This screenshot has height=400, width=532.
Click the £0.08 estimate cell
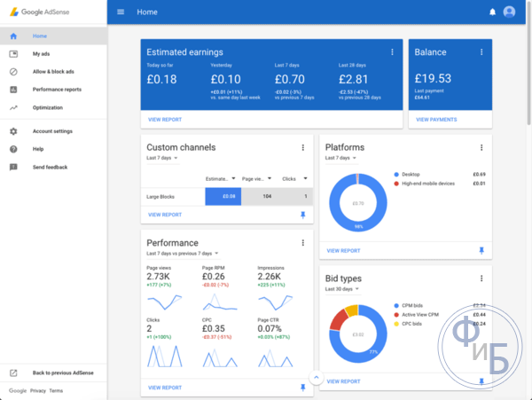coord(223,196)
